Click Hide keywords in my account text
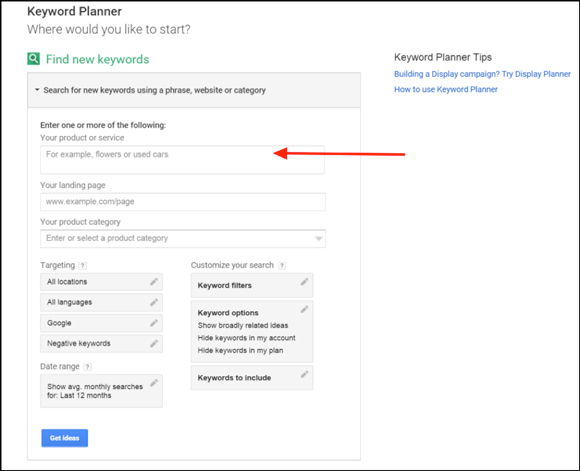 tap(246, 338)
